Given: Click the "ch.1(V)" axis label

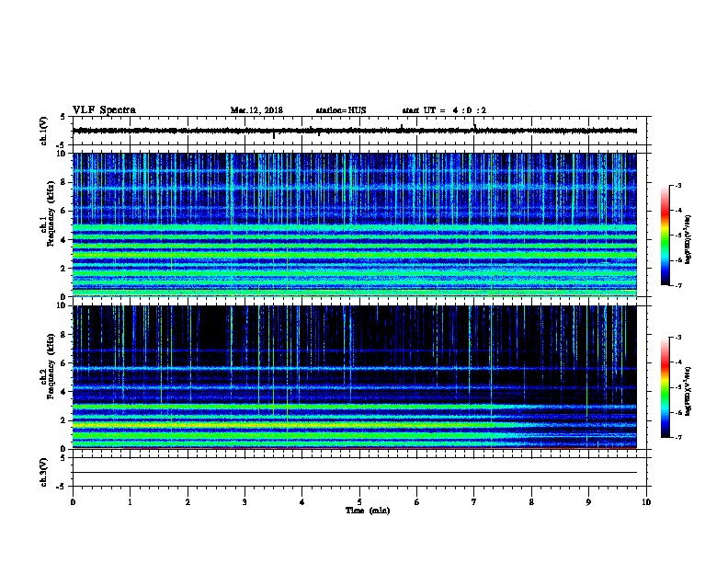Looking at the screenshot, I should coord(43,131).
